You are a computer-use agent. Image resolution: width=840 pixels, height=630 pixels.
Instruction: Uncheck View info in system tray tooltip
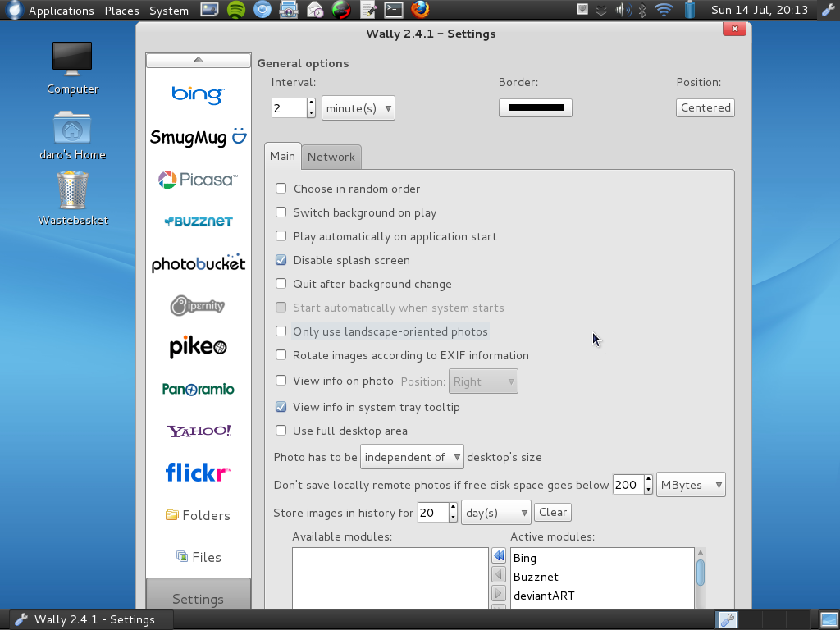coord(281,407)
